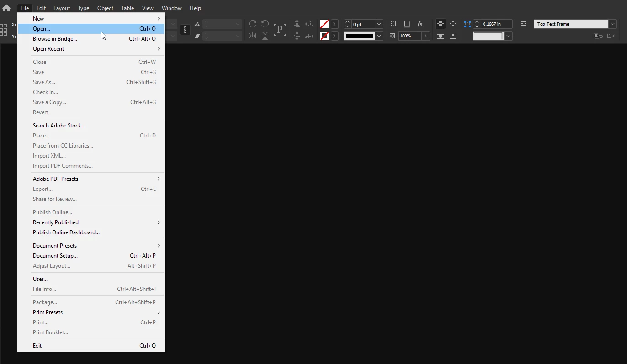The image size is (627, 364).
Task: Click the opacity checkerboard icon
Action: [x=392, y=36]
